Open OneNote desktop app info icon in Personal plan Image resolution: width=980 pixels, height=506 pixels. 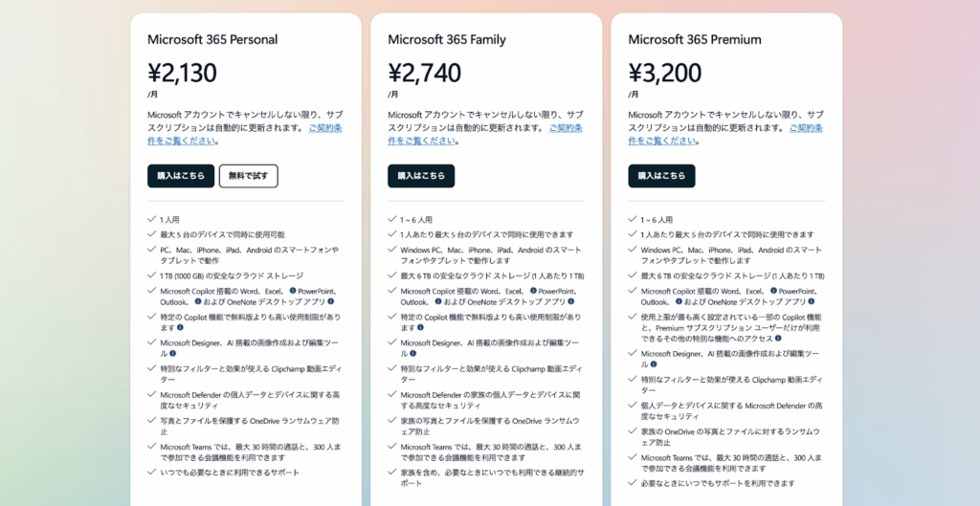tap(331, 301)
